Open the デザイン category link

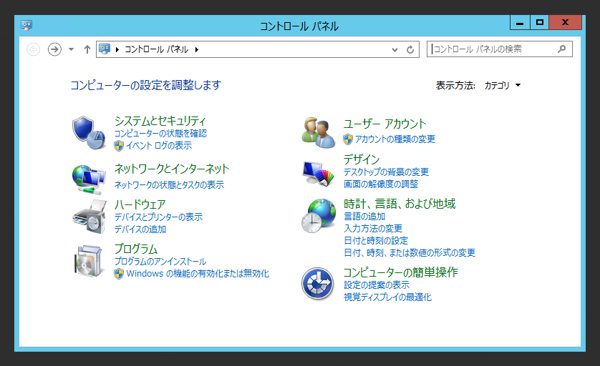tap(361, 159)
